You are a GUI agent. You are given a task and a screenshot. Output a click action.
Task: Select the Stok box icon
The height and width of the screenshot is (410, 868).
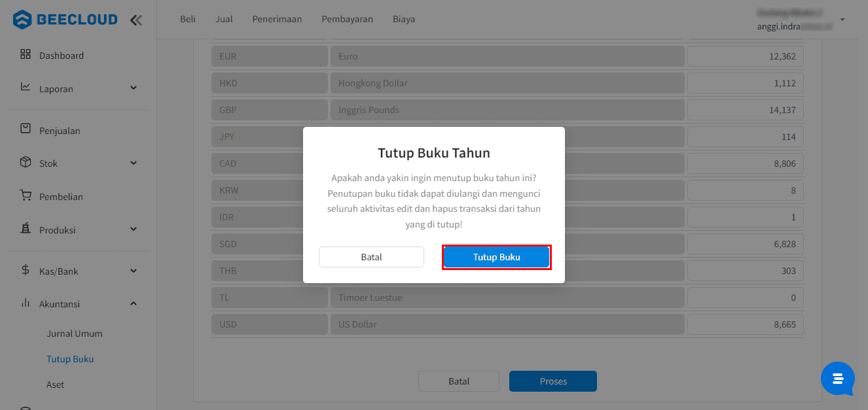pyautogui.click(x=26, y=162)
